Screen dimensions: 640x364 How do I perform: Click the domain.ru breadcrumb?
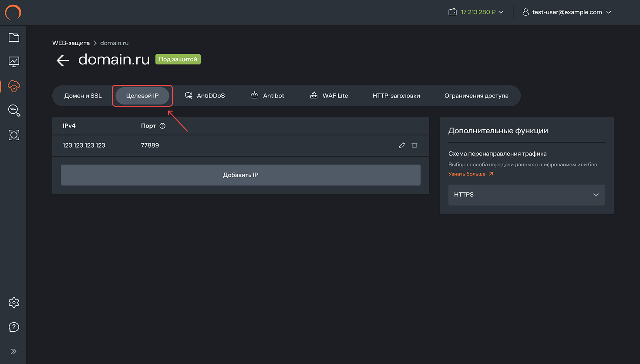(x=115, y=43)
